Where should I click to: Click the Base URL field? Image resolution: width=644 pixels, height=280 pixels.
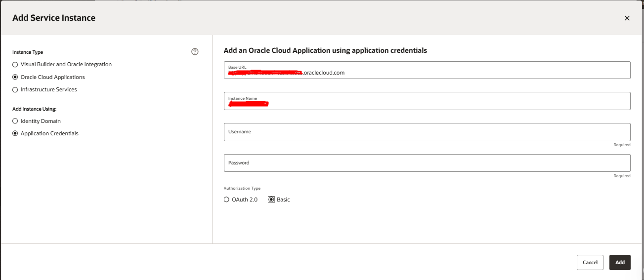point(427,70)
